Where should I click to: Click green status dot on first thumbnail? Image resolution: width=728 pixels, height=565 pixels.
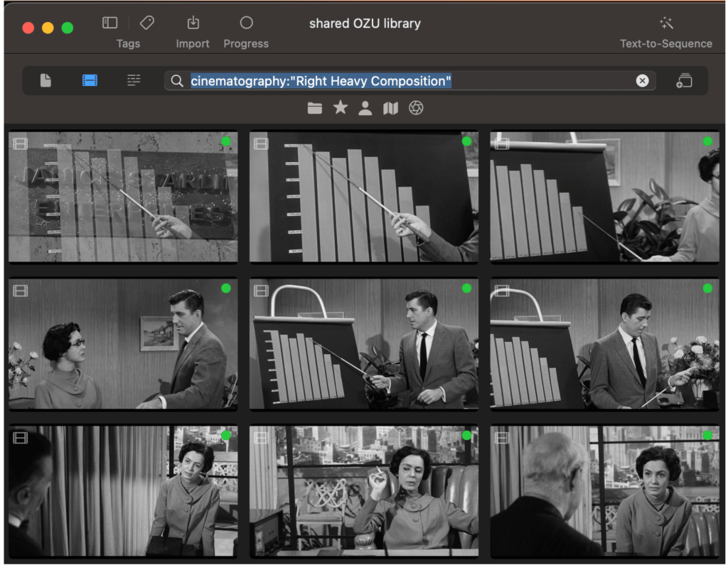(226, 141)
